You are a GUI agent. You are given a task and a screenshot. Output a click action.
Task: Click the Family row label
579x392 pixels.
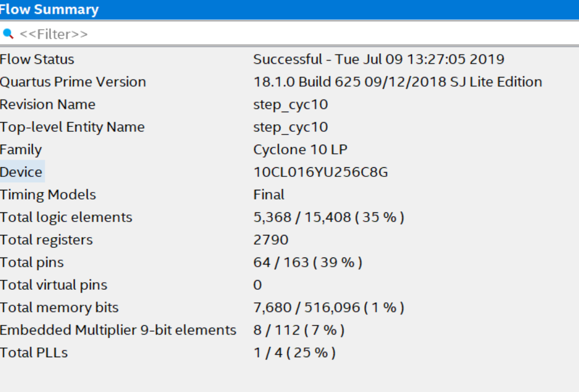[x=21, y=149]
